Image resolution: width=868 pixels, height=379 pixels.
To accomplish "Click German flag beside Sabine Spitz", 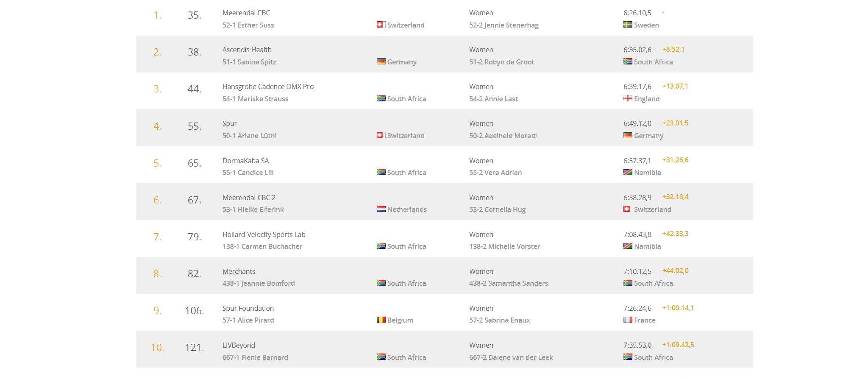I will [381, 61].
